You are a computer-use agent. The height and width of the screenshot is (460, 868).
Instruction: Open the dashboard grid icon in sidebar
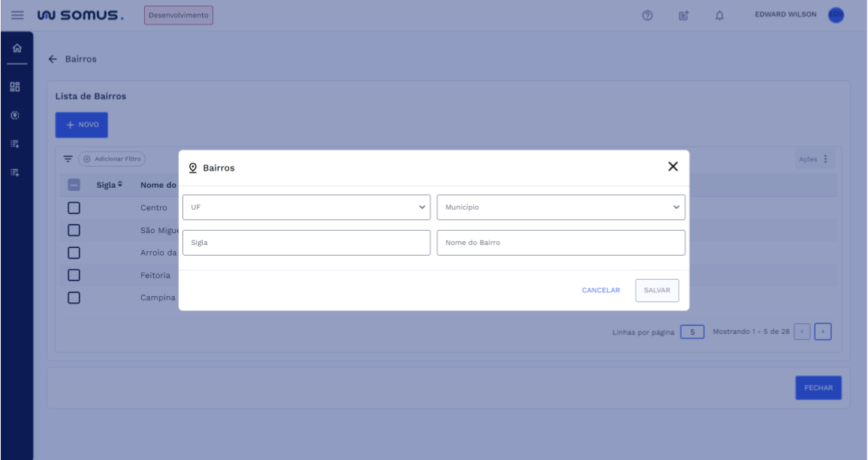(x=15, y=86)
